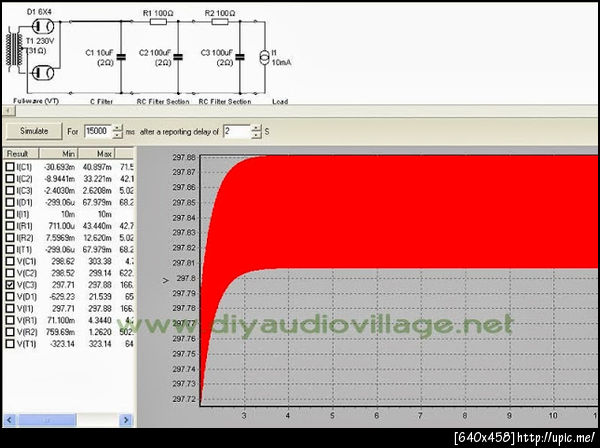The height and width of the screenshot is (448, 600).
Task: Click the second RC Filter Section label
Action: pyautogui.click(x=225, y=101)
